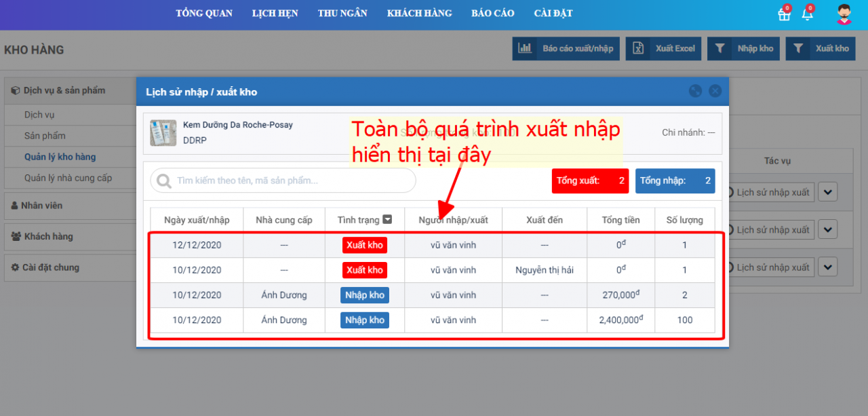The height and width of the screenshot is (416, 868).
Task: Select Quản lý nhà cung cấp in sidebar
Action: tap(68, 178)
